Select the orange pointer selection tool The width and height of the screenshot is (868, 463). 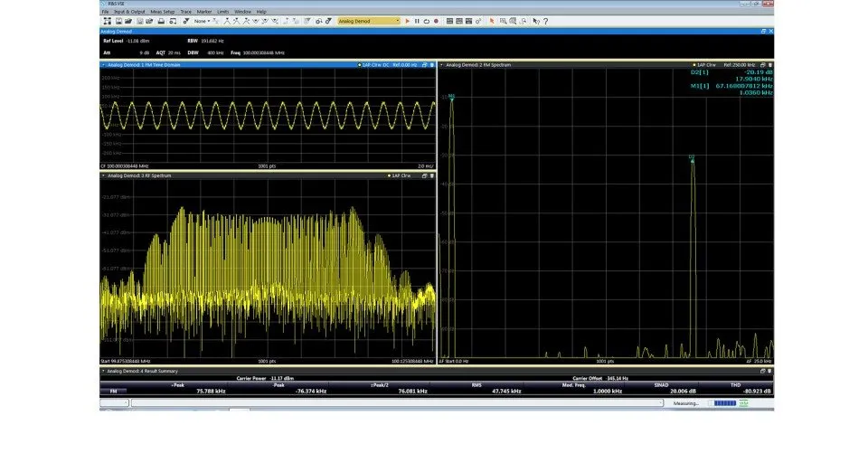click(x=492, y=21)
